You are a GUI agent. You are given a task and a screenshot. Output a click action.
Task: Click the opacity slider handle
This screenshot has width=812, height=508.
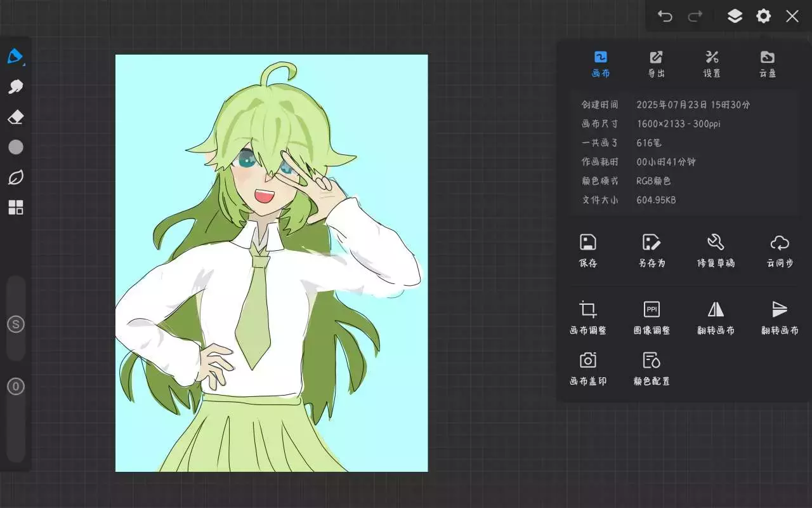pos(15,386)
